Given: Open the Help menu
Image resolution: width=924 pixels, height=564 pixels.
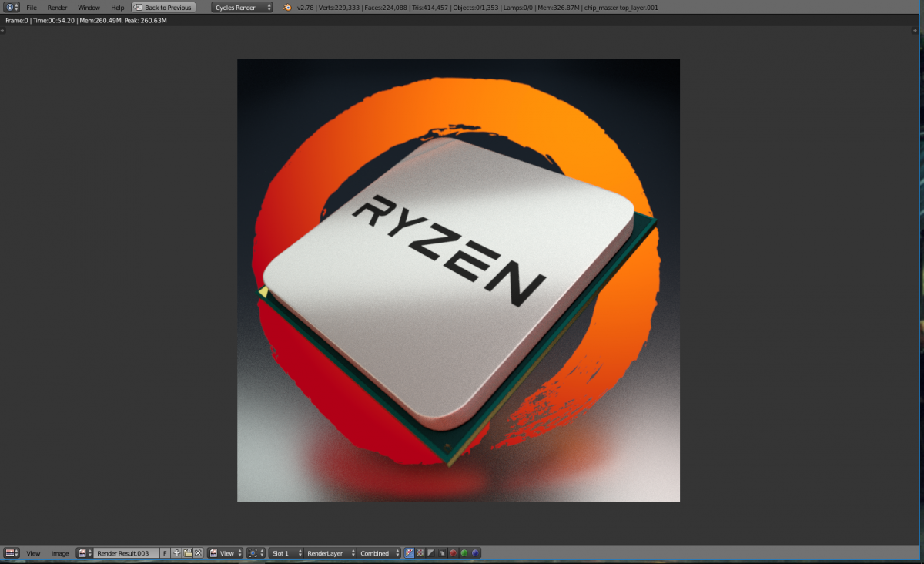Looking at the screenshot, I should [x=117, y=8].
